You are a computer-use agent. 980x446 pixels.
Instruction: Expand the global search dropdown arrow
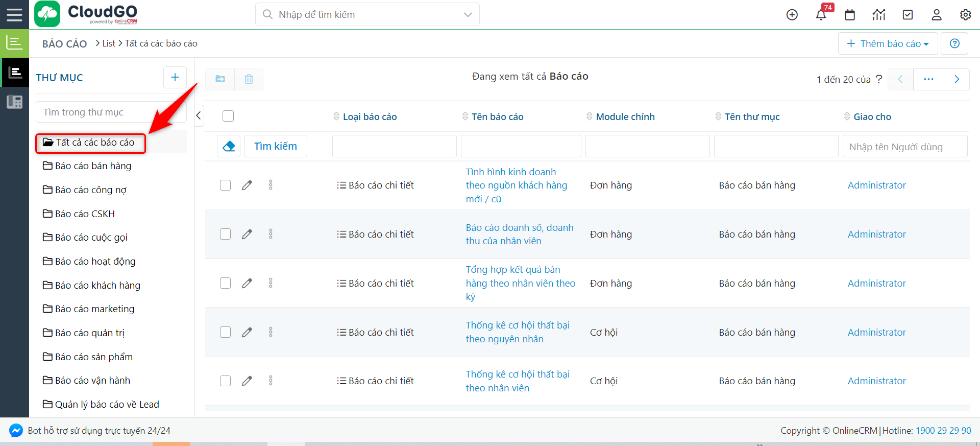(468, 15)
